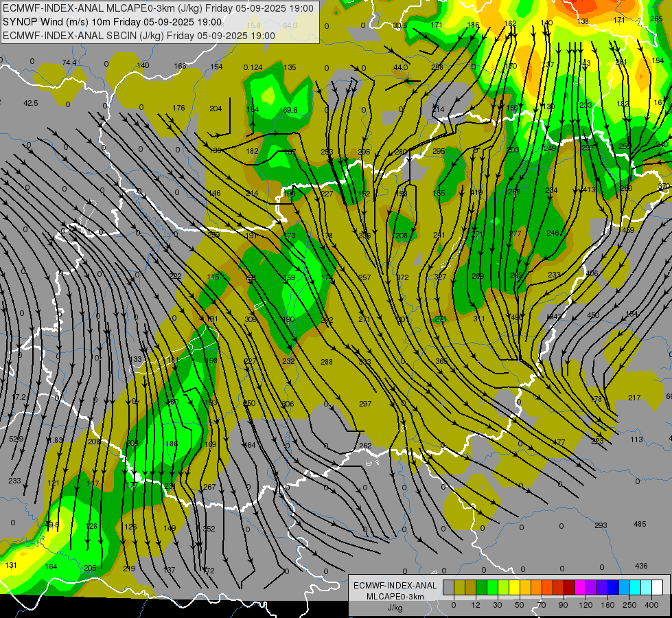The image size is (672, 618).
Task: Click the map value 113
Action: coord(636,439)
